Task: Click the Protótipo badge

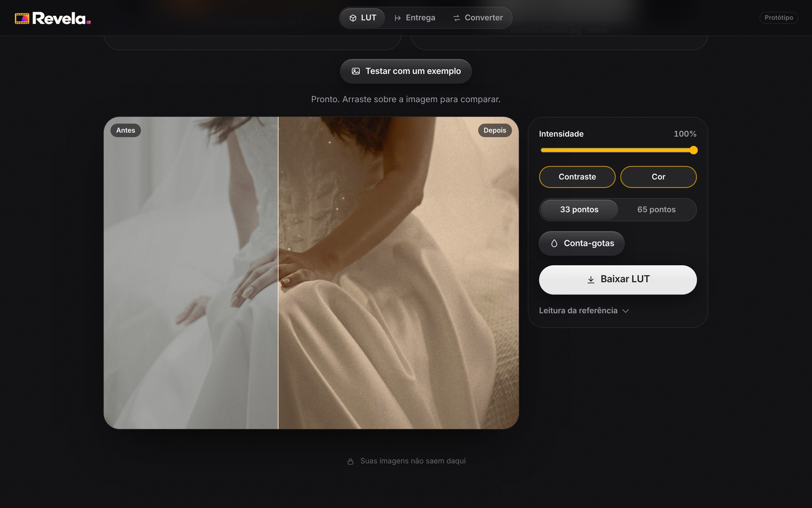Action: pos(778,18)
